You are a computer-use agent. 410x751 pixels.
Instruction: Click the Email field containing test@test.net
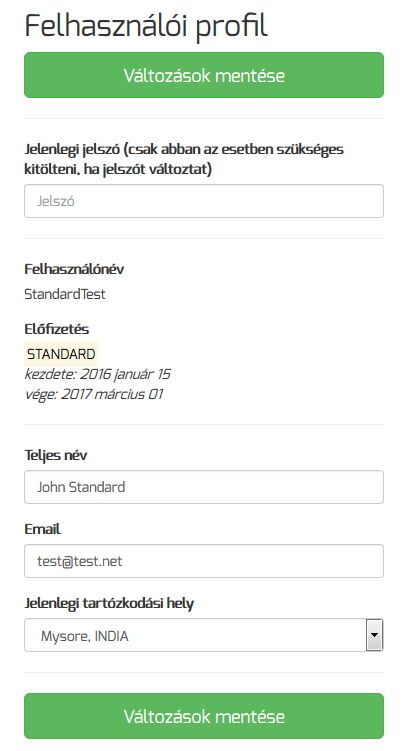pyautogui.click(x=204, y=561)
